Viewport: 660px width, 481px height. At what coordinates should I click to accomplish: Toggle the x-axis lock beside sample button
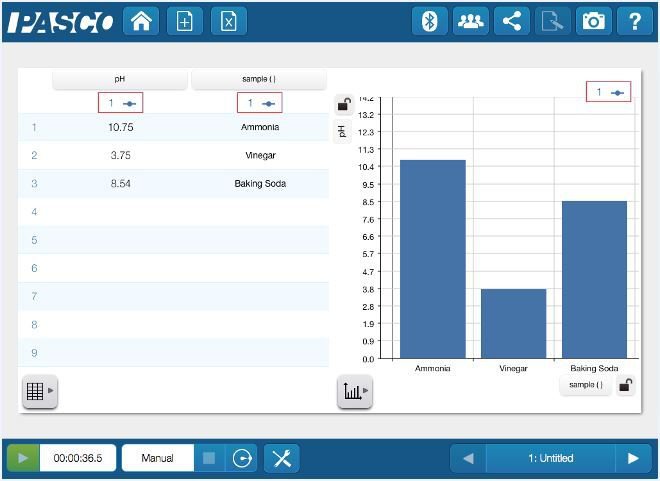pos(626,385)
